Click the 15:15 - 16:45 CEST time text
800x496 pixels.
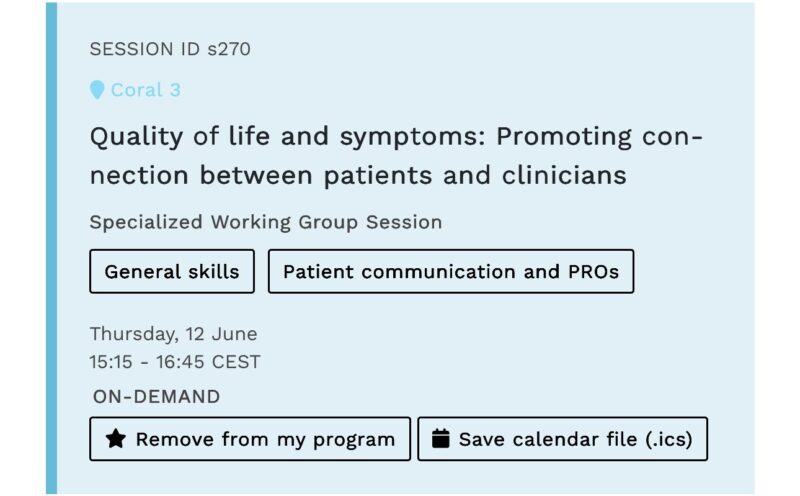[175, 362]
